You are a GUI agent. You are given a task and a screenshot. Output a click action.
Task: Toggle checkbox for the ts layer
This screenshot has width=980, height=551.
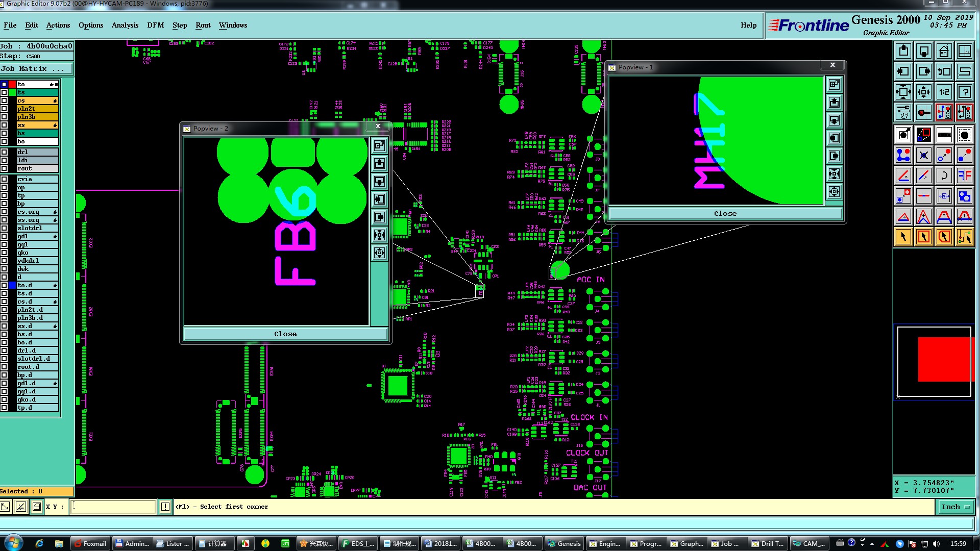click(4, 92)
